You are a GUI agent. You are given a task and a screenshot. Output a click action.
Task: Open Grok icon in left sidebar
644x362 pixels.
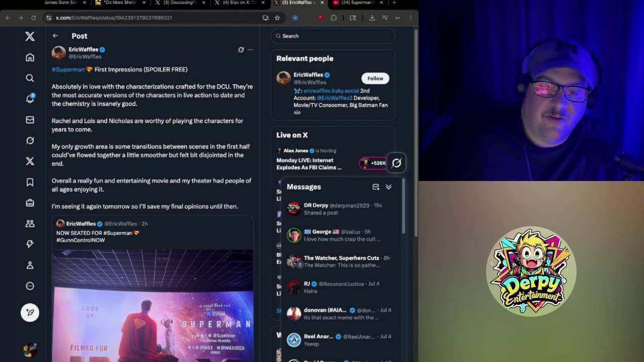point(30,140)
